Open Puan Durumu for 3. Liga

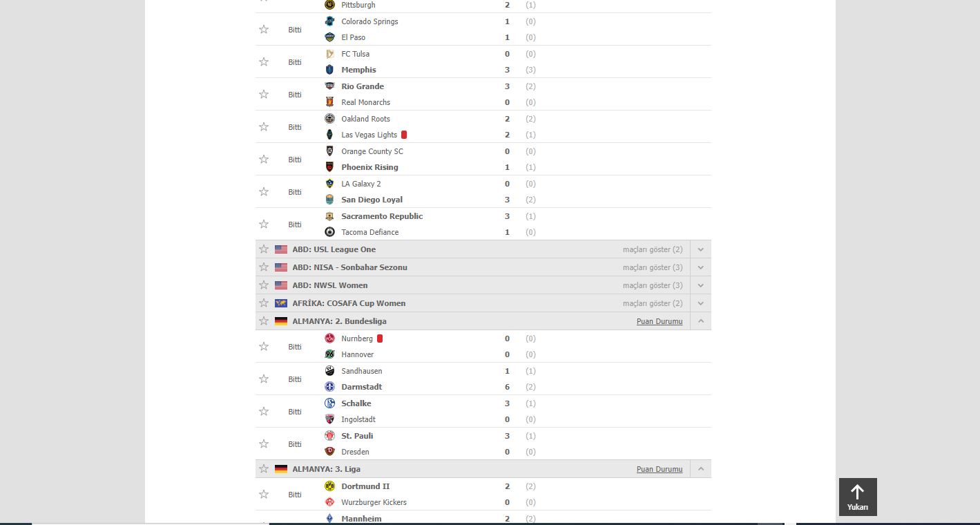(659, 470)
